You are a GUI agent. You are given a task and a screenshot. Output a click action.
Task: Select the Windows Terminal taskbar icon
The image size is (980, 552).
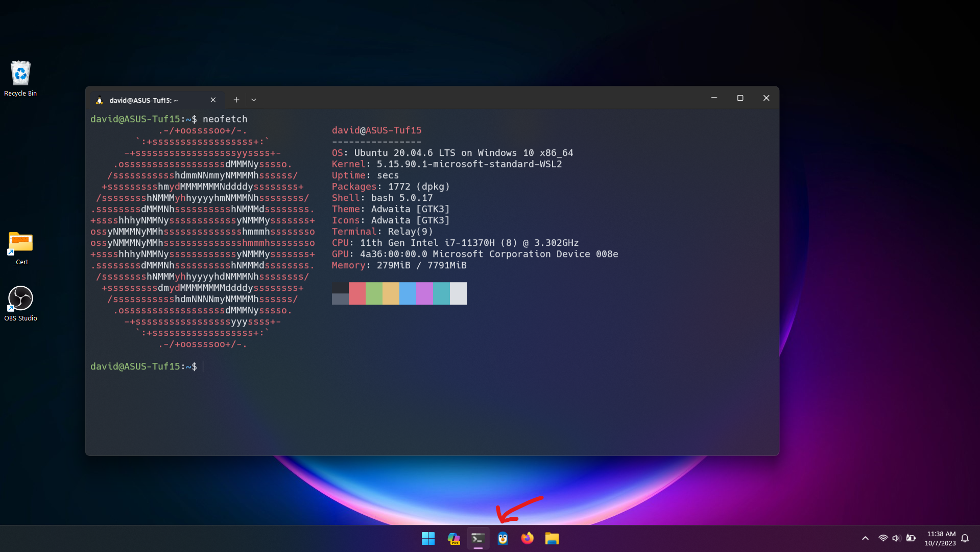[x=477, y=538]
